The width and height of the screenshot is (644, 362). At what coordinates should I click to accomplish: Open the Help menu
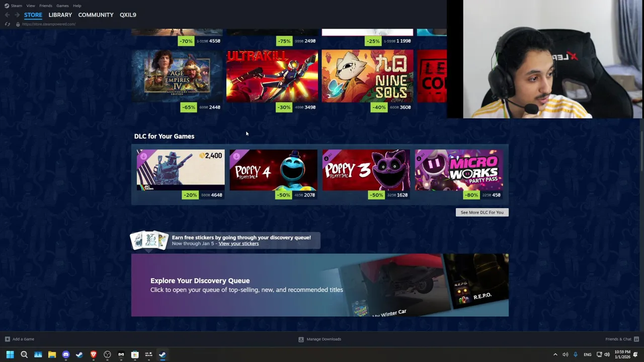click(77, 6)
